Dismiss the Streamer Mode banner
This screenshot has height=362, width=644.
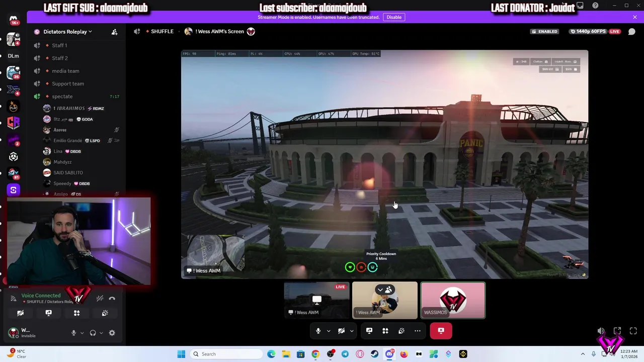635,17
